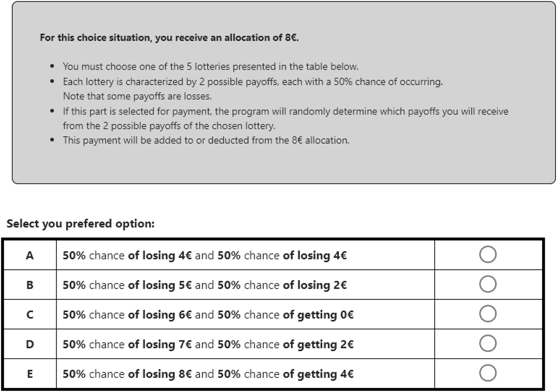
Task: Click the "losing 8€ and getting 4€" description
Action: [x=208, y=374]
